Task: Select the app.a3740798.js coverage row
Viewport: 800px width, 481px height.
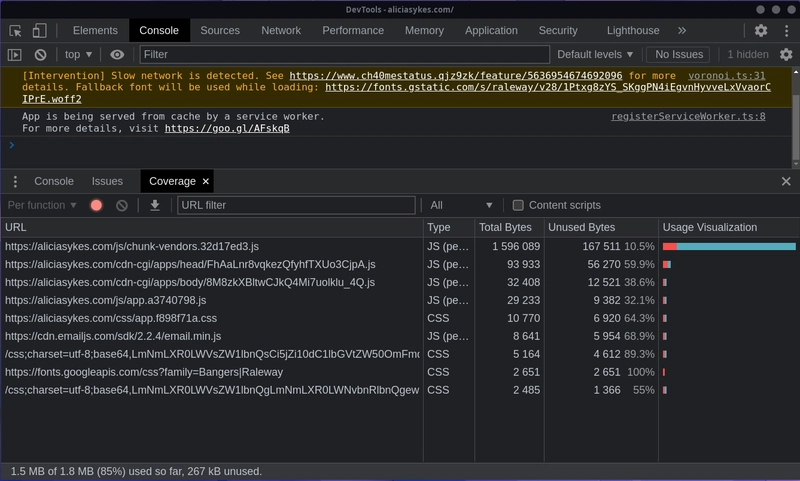Action: (400, 300)
